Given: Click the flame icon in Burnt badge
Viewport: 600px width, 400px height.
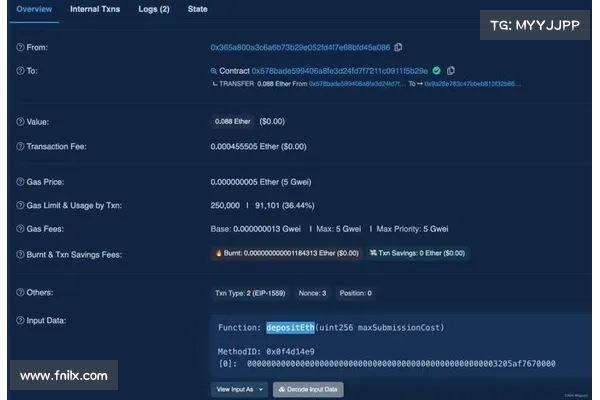Looking at the screenshot, I should tap(218, 253).
